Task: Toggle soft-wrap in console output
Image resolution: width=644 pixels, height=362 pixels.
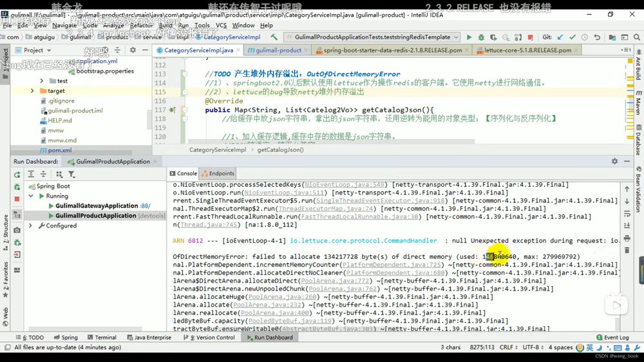Action: 627,214
